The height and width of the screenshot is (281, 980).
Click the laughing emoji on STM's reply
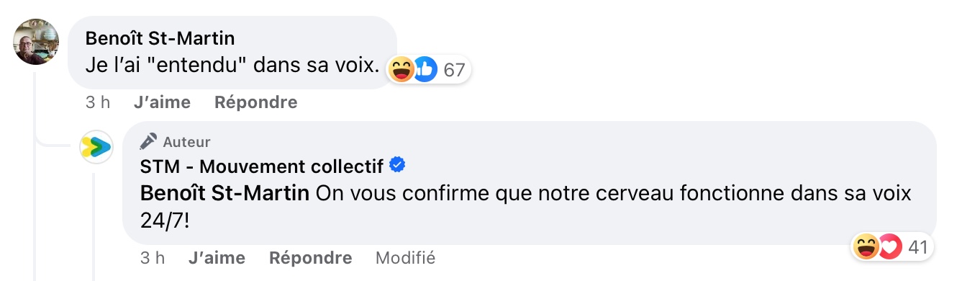[x=866, y=247]
